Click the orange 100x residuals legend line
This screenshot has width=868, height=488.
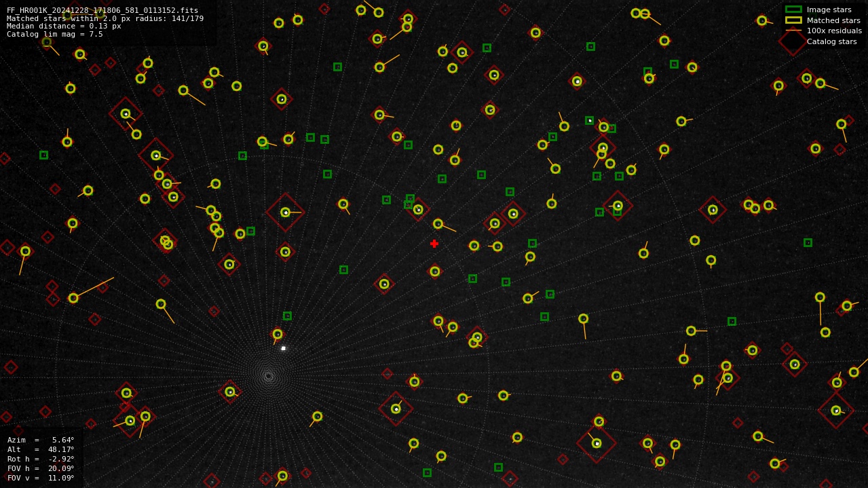(x=793, y=31)
